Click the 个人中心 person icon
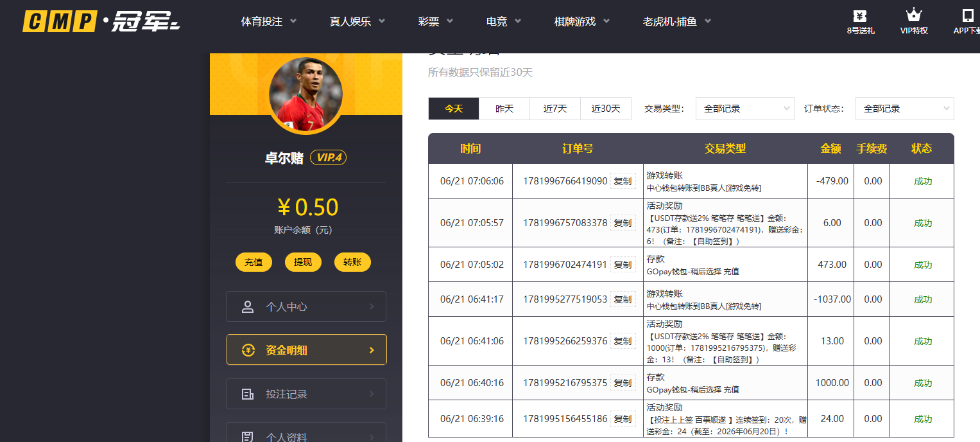Viewport: 980px width, 442px height. pyautogui.click(x=248, y=306)
